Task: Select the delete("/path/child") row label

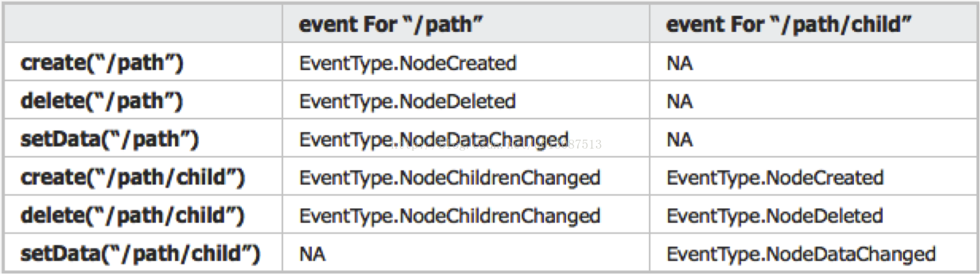Action: [x=132, y=216]
